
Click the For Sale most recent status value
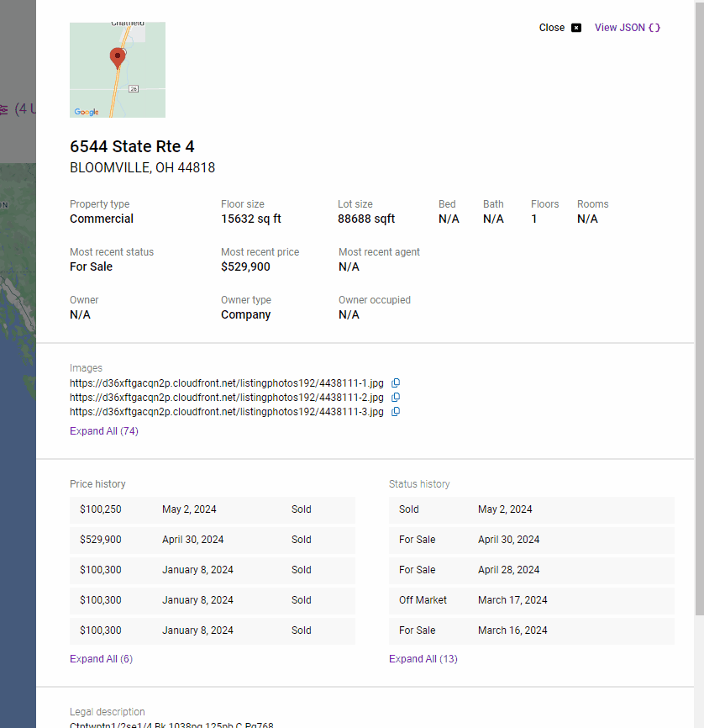point(91,266)
